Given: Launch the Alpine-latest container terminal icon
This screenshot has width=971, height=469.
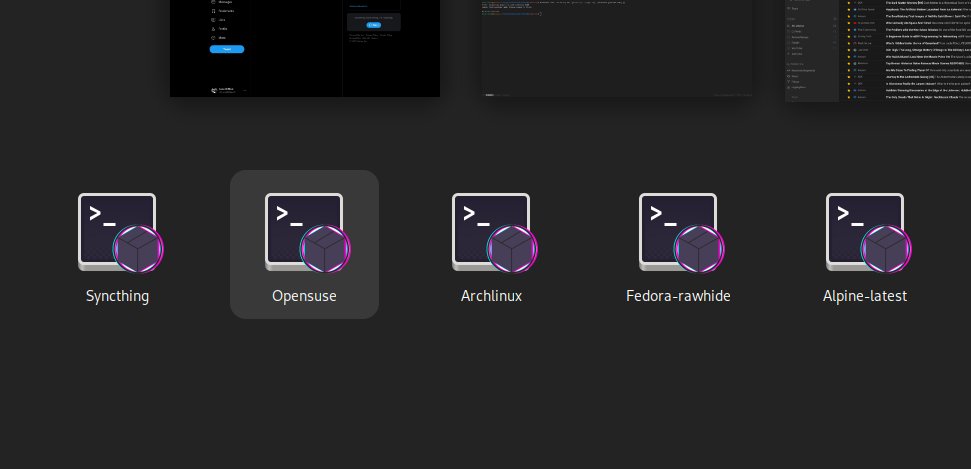Looking at the screenshot, I should coord(869,234).
